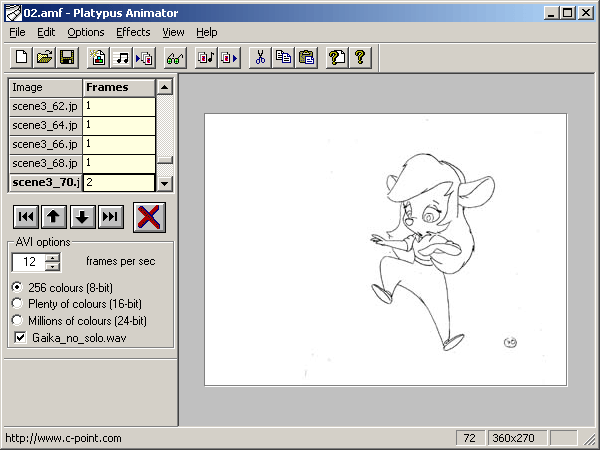Click the frame list scroll down arrow
Viewport: 600px width, 450px height.
[x=164, y=184]
